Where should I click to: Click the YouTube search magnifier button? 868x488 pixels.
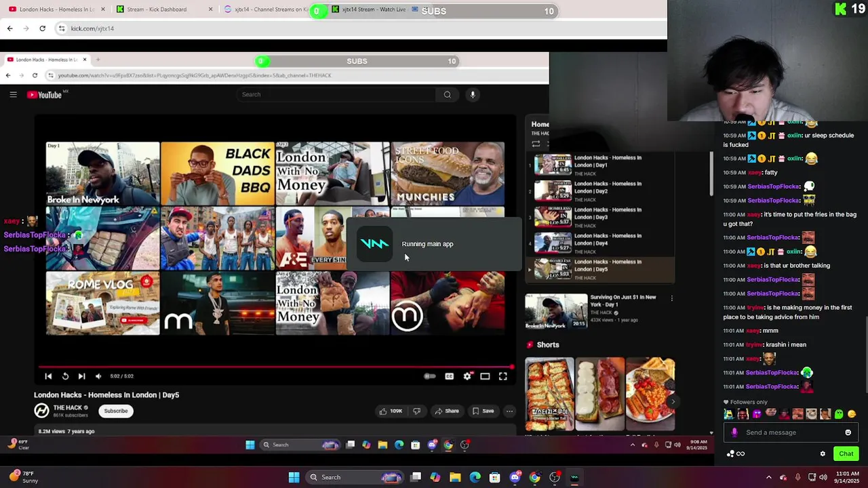(447, 94)
